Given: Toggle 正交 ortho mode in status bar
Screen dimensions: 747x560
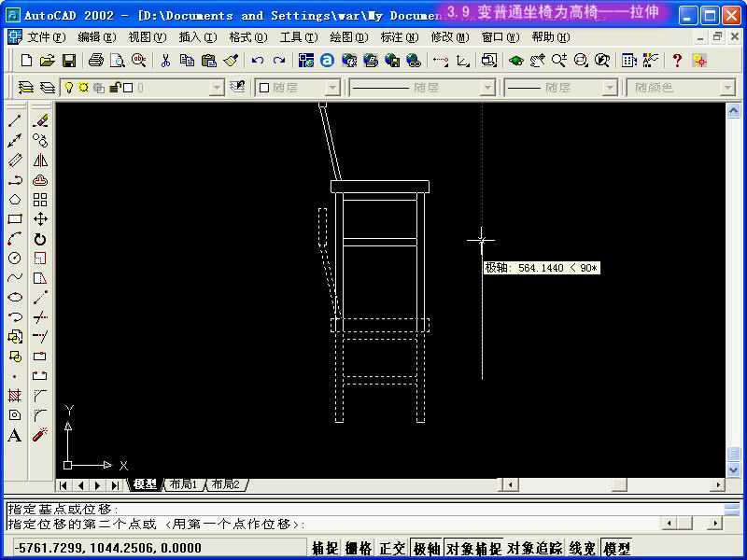Looking at the screenshot, I should pyautogui.click(x=391, y=548).
